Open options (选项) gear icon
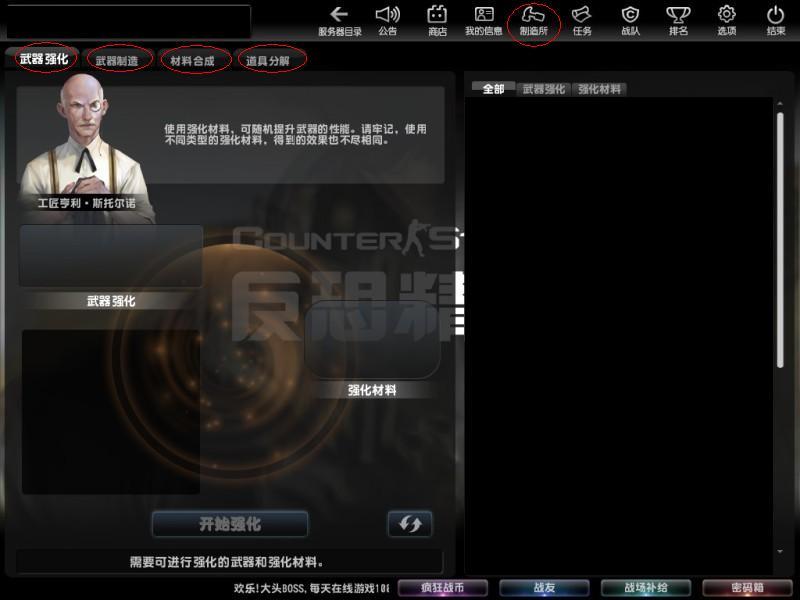Image resolution: width=800 pixels, height=600 pixels. tap(727, 21)
